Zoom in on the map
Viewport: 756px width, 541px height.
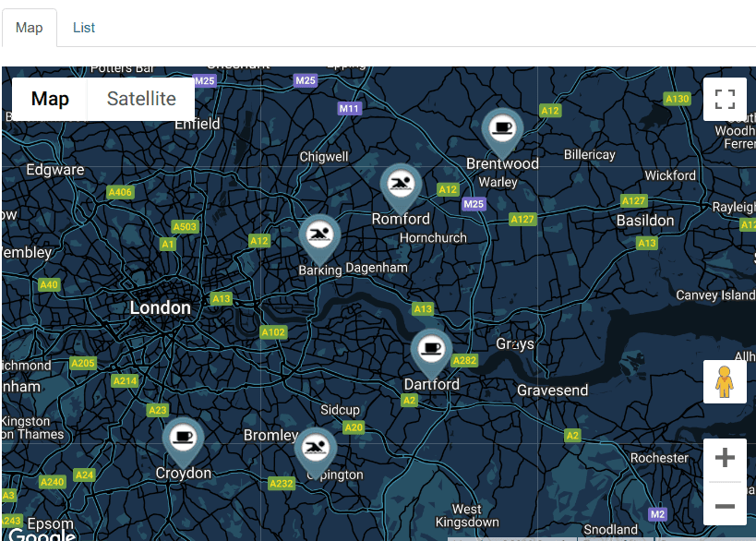coord(725,458)
